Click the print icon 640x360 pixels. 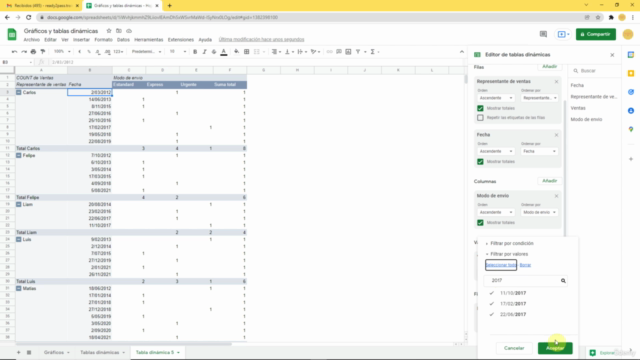click(33, 52)
